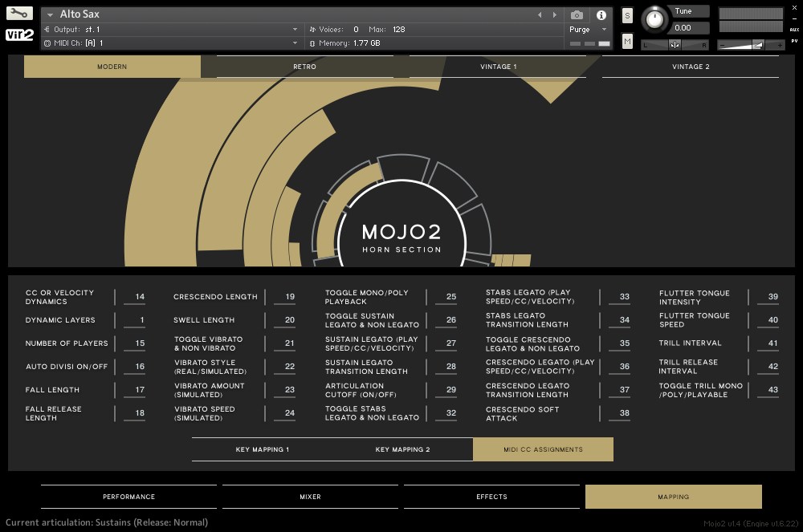The height and width of the screenshot is (532, 803).
Task: Switch to the VINTAGE 1 tab
Action: tap(498, 67)
